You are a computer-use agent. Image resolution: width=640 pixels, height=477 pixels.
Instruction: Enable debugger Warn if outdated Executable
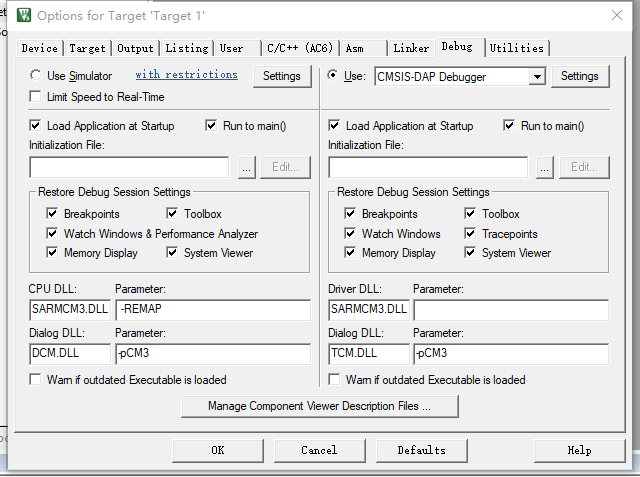(x=334, y=379)
